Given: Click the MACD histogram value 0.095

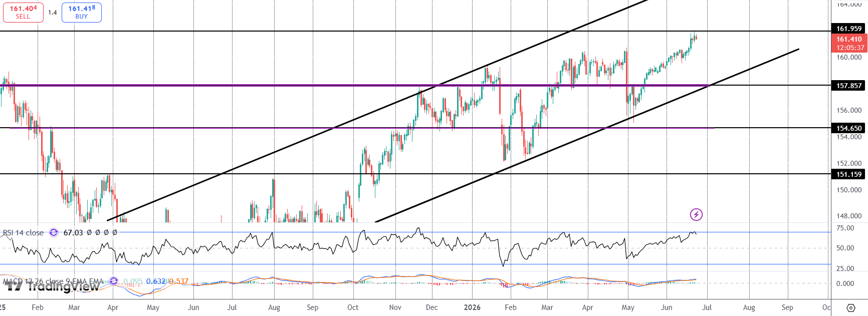Looking at the screenshot, I should pyautogui.click(x=133, y=281).
